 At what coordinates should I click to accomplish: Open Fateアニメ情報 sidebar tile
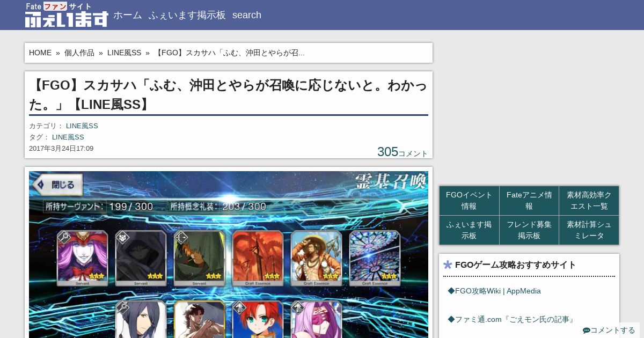[529, 201]
